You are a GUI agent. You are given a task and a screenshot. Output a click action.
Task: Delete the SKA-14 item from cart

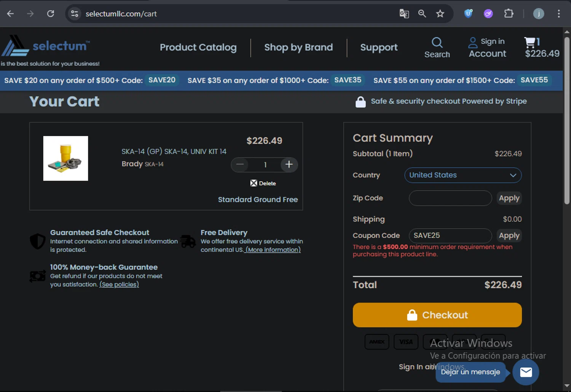coord(263,183)
